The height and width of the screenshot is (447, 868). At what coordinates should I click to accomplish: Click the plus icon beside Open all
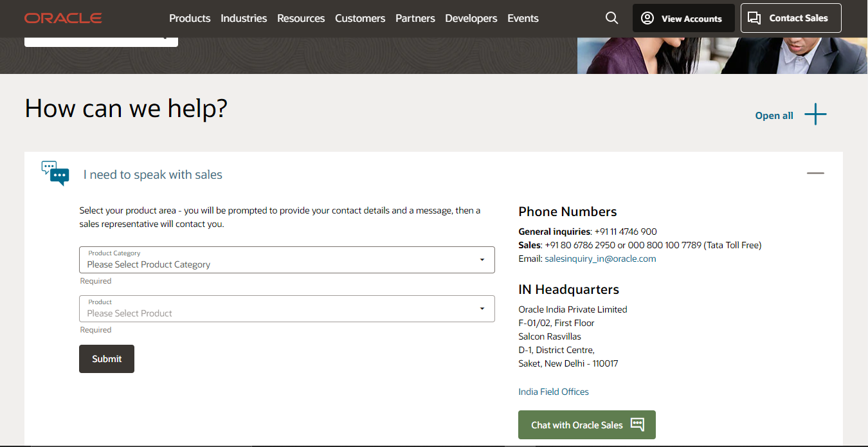pyautogui.click(x=815, y=114)
